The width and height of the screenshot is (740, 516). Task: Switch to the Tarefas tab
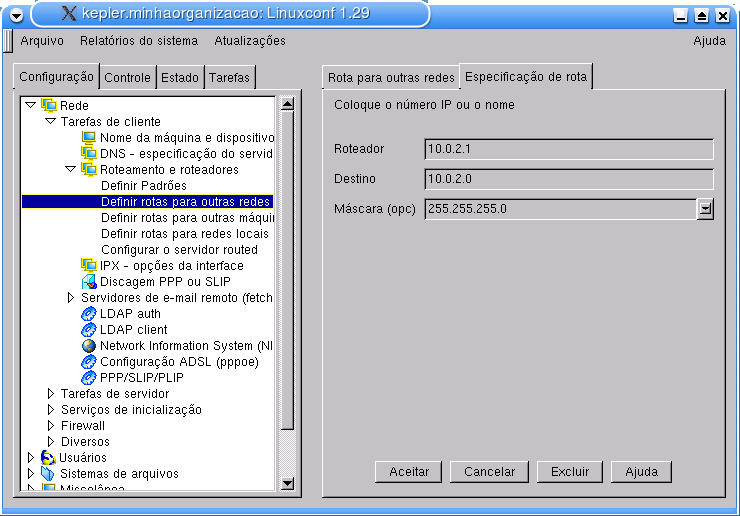(x=229, y=77)
